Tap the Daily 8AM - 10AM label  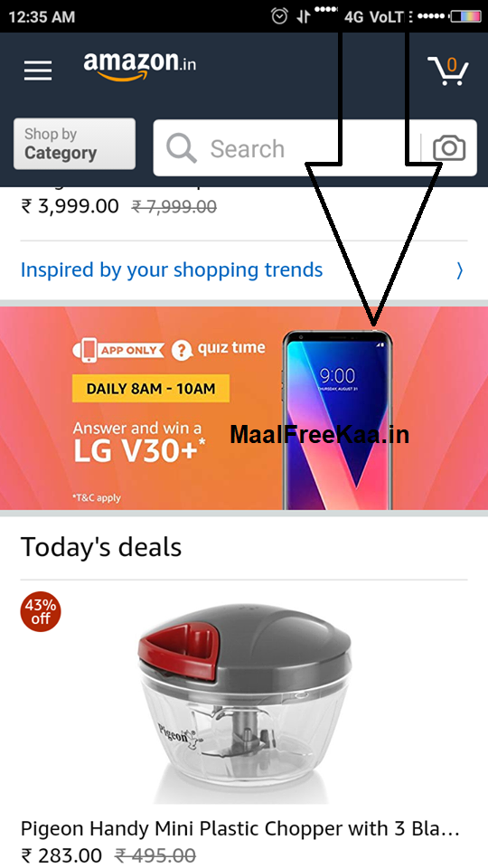pos(151,388)
